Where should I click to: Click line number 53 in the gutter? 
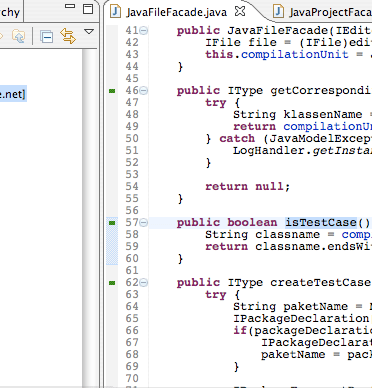pyautogui.click(x=132, y=174)
